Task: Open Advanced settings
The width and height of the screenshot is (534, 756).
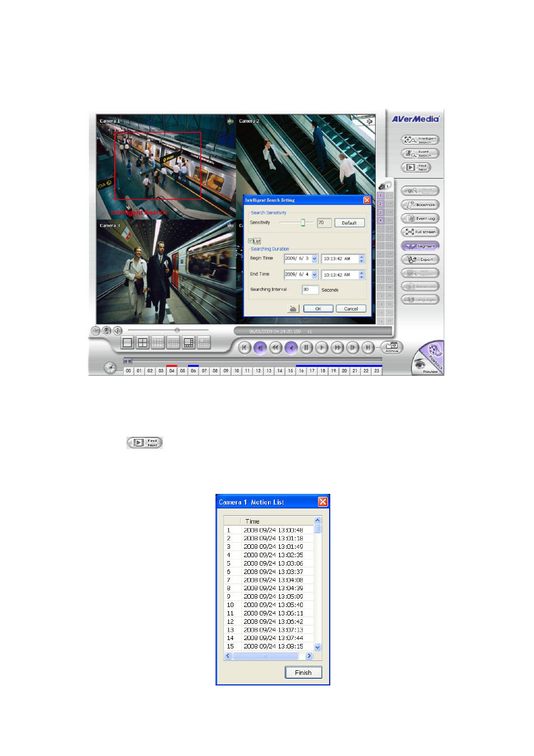Action: pos(420,286)
